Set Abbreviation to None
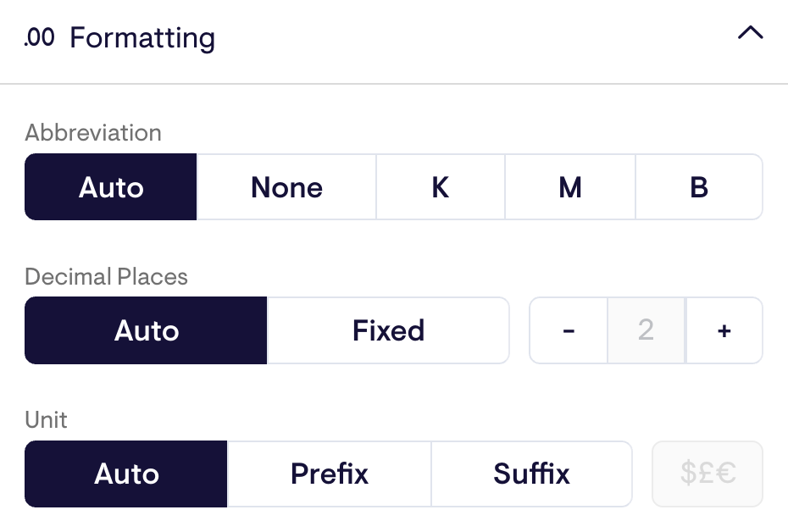 click(x=286, y=186)
